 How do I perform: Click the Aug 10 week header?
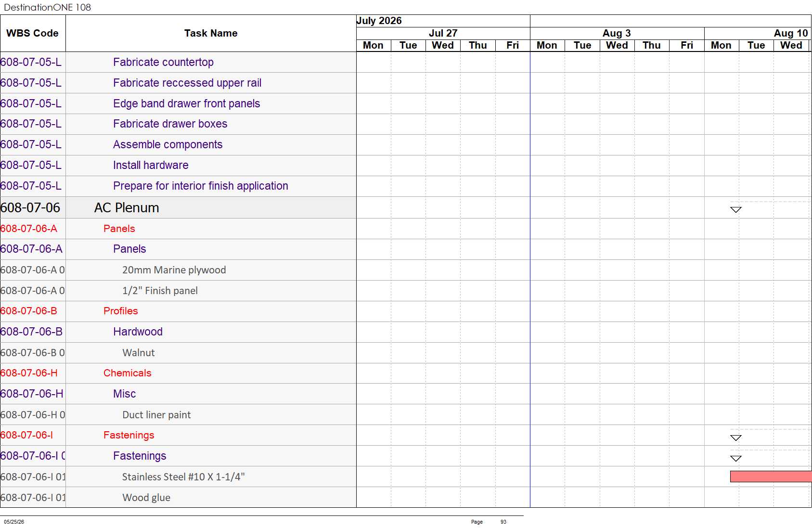coord(790,33)
